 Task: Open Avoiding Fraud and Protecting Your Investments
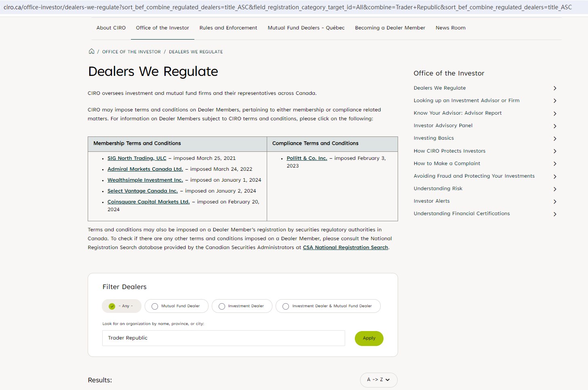474,176
